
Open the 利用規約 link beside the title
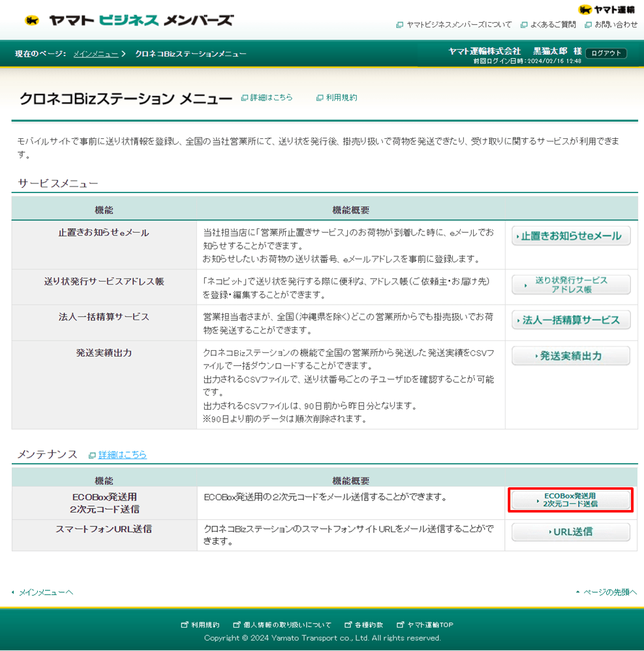pos(341,98)
